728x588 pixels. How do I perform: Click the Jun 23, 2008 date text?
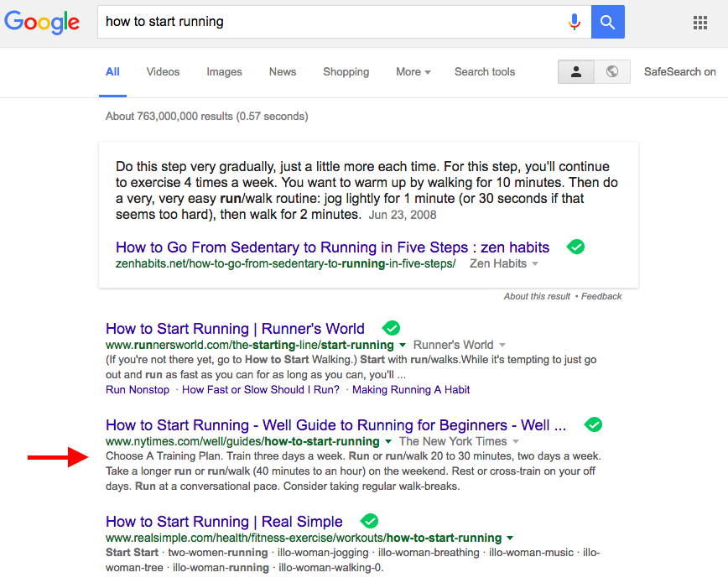click(x=403, y=215)
